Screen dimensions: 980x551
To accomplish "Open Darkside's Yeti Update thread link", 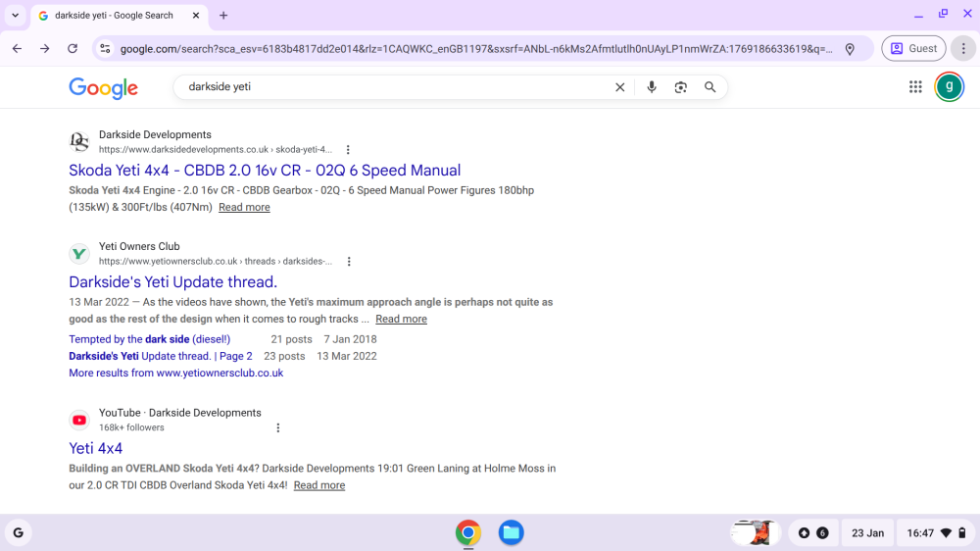I will pos(172,282).
